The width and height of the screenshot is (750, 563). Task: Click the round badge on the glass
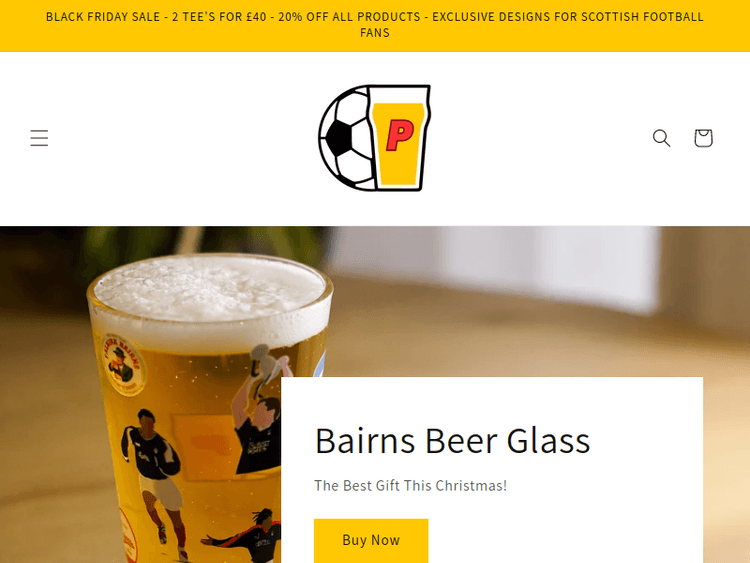[123, 364]
